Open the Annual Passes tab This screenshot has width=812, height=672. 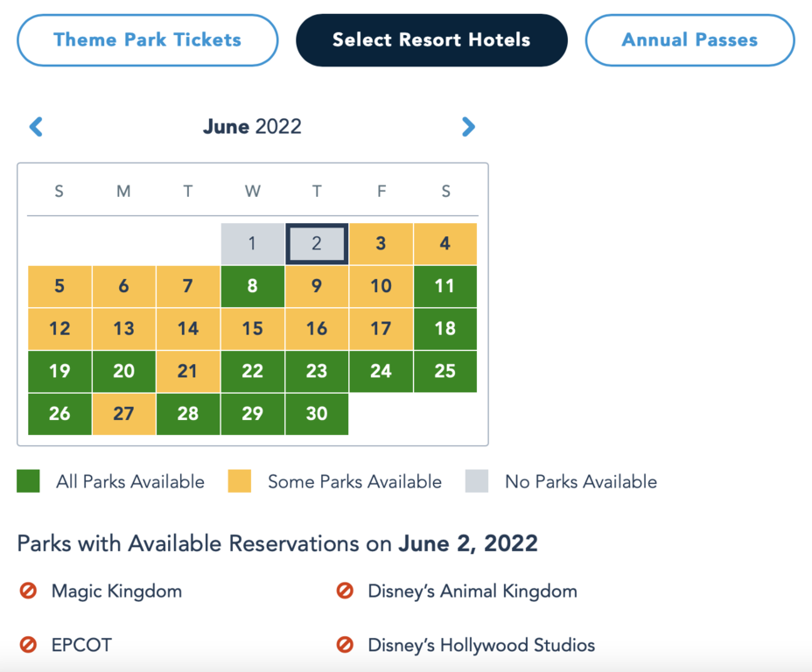coord(689,40)
